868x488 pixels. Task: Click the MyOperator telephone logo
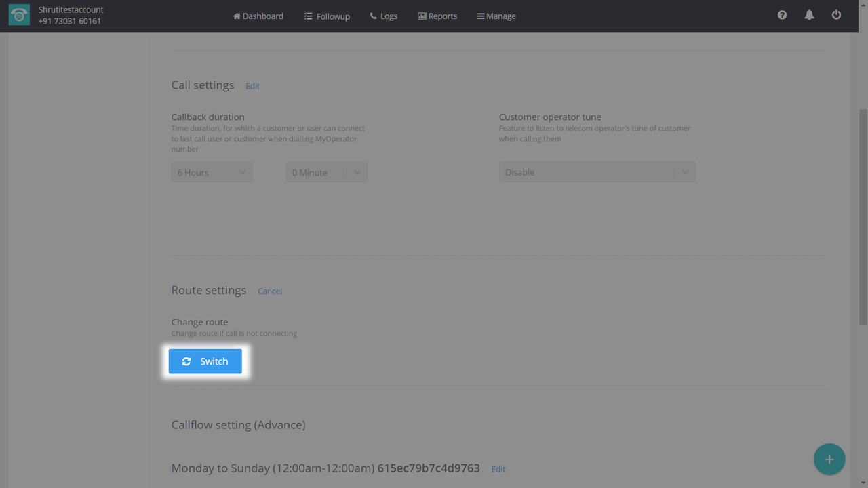(19, 16)
